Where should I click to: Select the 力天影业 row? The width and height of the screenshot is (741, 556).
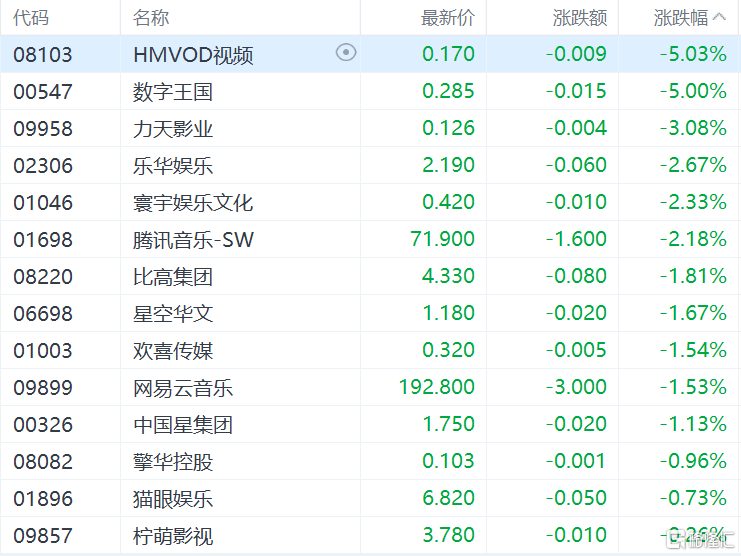point(173,128)
